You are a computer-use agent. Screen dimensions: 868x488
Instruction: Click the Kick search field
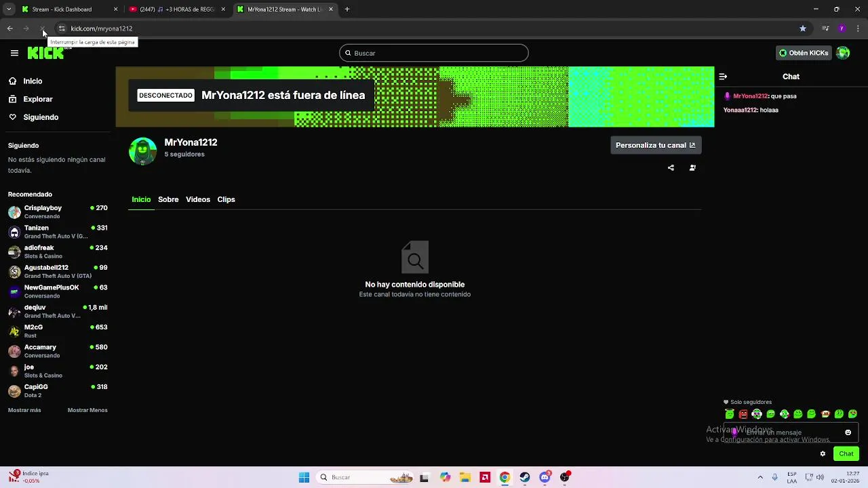[x=434, y=53]
